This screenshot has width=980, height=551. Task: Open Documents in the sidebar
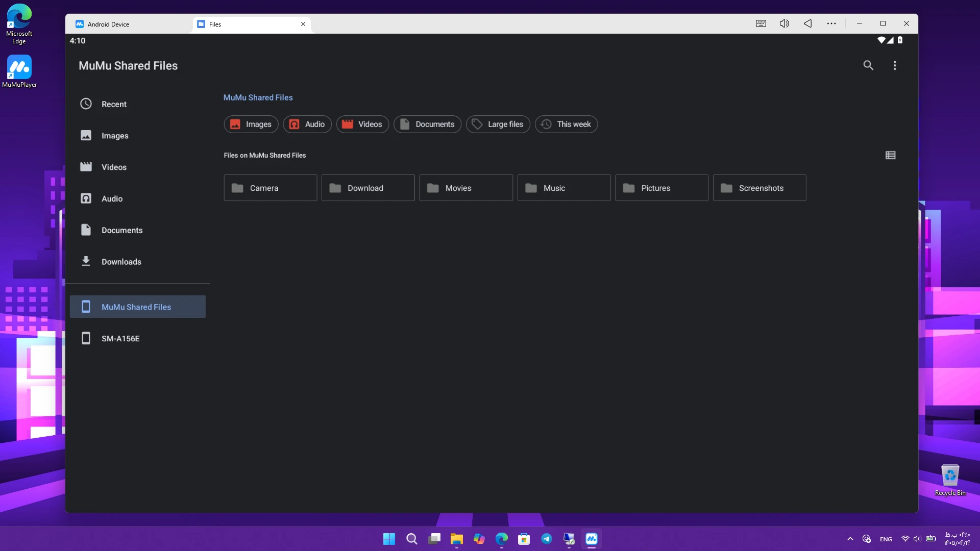138,230
